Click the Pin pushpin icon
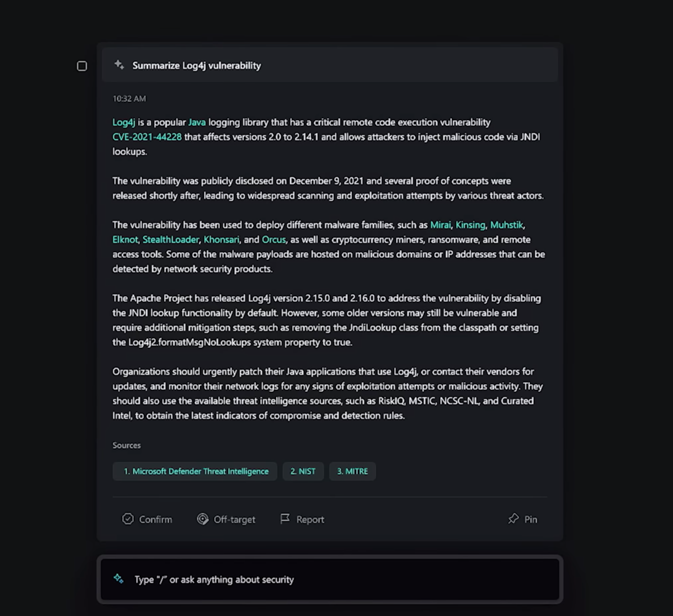Screen dimensions: 673x616 tap(513, 519)
